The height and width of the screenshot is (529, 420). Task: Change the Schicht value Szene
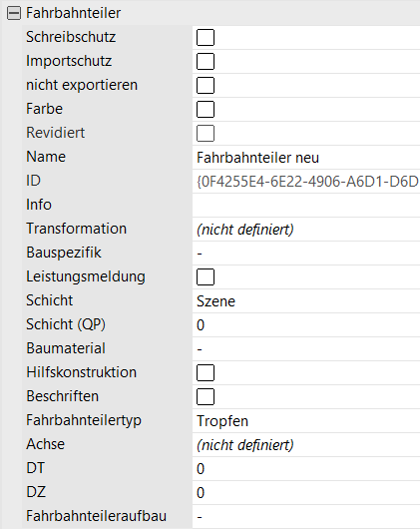pos(306,301)
